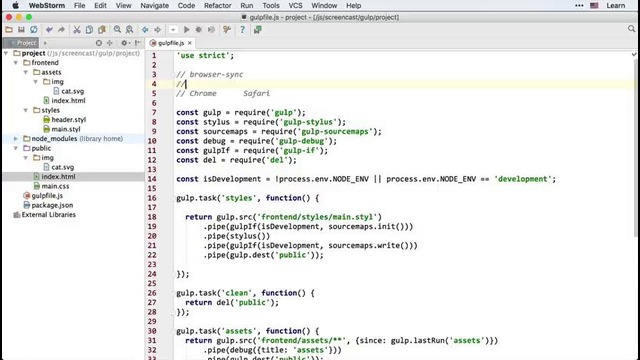Click the Replace toolbar icon
Image resolution: width=640 pixels, height=360 pixels.
tap(129, 30)
